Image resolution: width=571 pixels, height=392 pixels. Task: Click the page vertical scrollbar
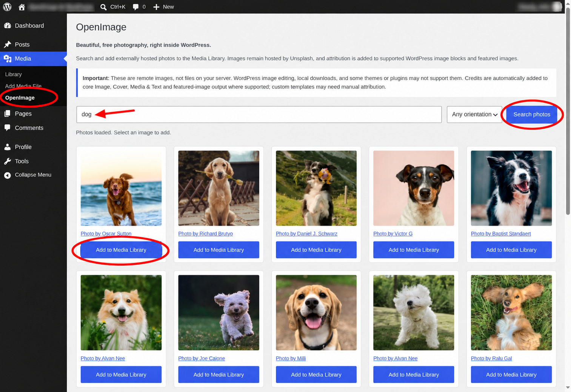[x=568, y=111]
